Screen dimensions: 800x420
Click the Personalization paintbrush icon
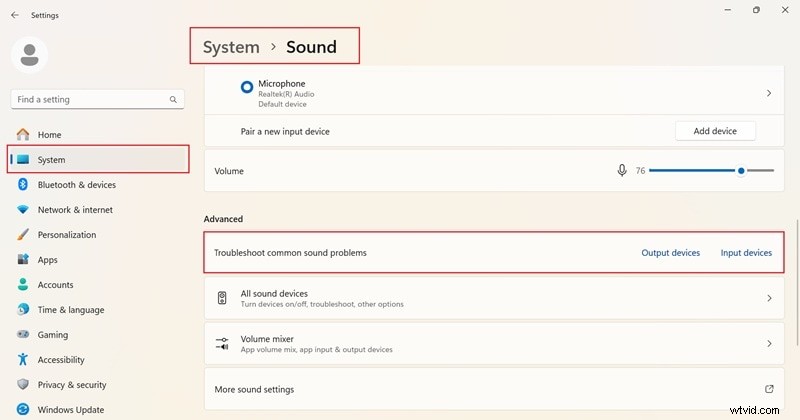coord(22,235)
